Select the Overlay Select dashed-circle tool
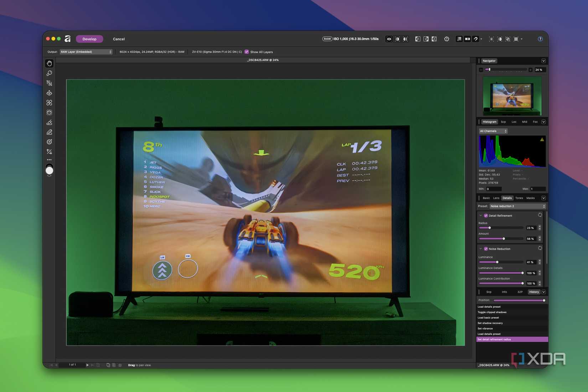This screenshot has width=588, height=392. (x=49, y=113)
